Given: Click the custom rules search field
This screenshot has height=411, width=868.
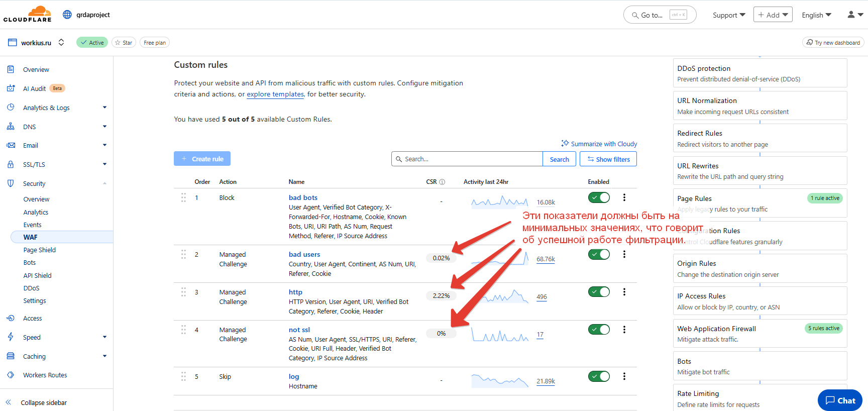Looking at the screenshot, I should pos(467,159).
